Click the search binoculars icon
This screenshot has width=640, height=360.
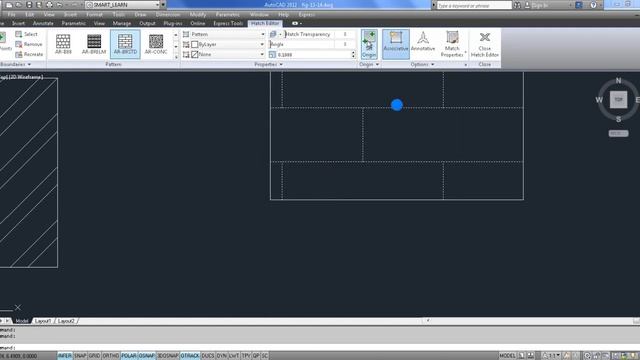point(517,5)
